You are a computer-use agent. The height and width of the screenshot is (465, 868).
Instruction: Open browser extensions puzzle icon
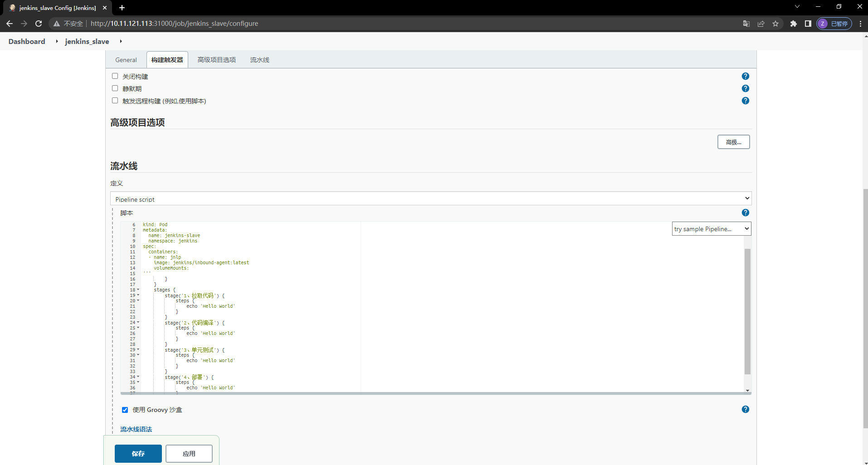[793, 24]
